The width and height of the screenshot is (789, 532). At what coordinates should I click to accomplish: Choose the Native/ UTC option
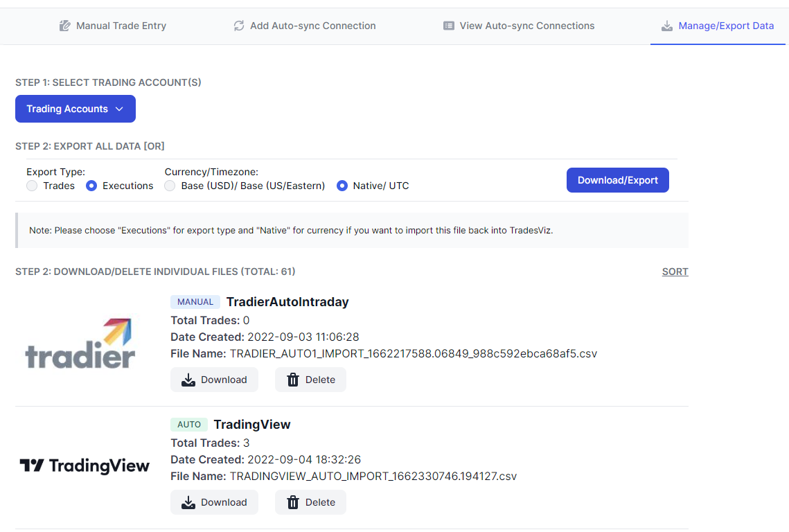pyautogui.click(x=342, y=186)
